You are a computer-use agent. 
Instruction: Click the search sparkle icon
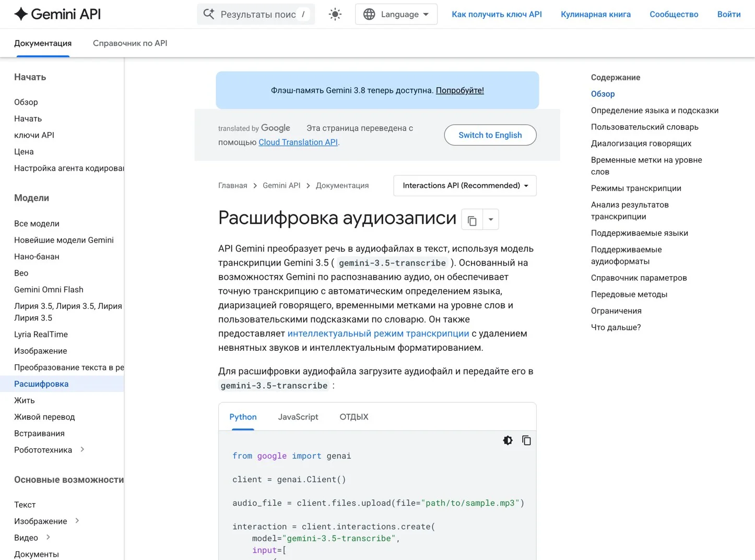pos(209,14)
